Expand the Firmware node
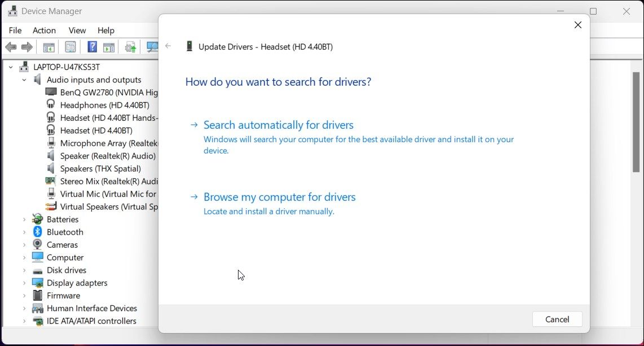The height and width of the screenshot is (346, 644). pos(24,296)
